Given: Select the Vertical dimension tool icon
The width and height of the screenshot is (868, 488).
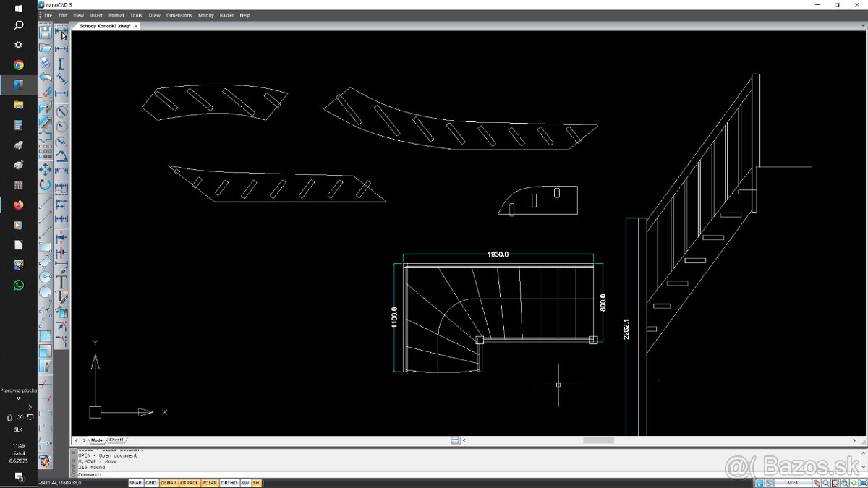Looking at the screenshot, I should pyautogui.click(x=61, y=64).
